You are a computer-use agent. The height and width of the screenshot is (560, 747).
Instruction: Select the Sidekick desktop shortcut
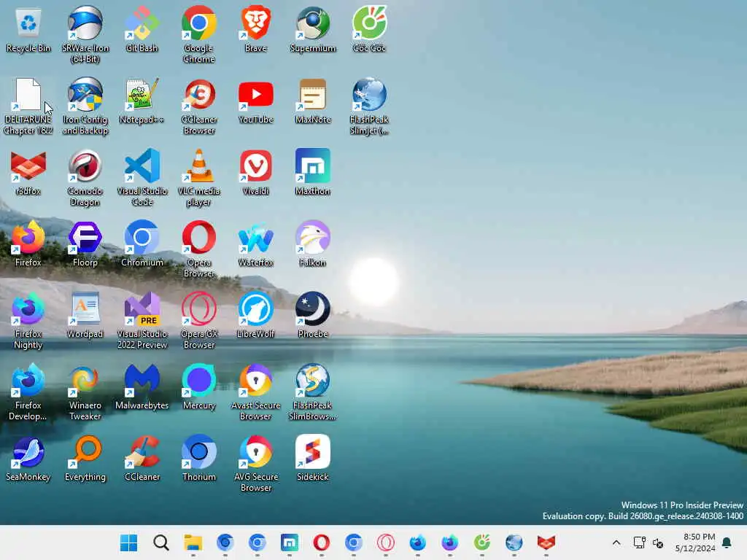(313, 459)
